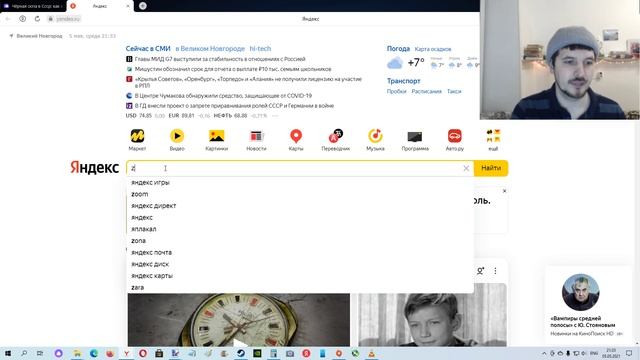Show more services with the ещё icon
Image resolution: width=640 pixels, height=360 pixels.
[493, 136]
